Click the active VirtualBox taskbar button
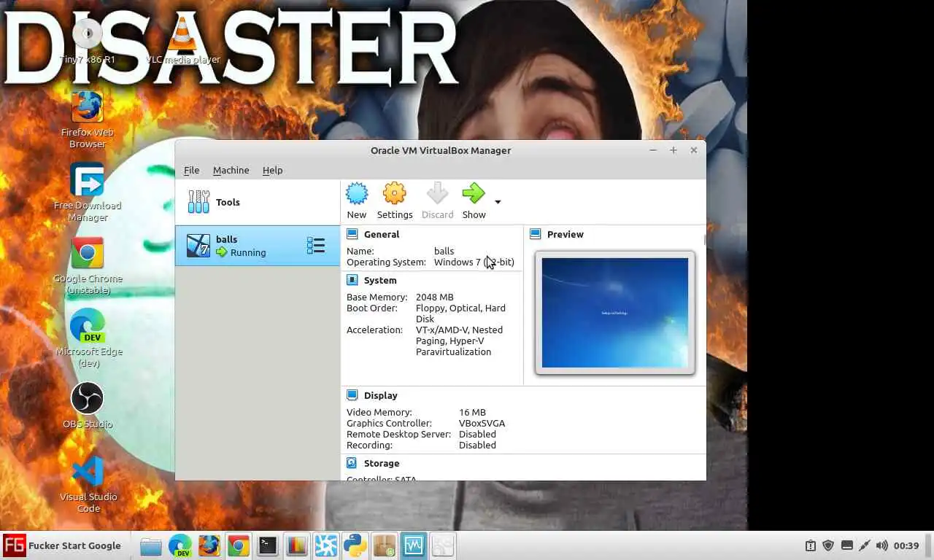The image size is (934, 560). point(414,545)
